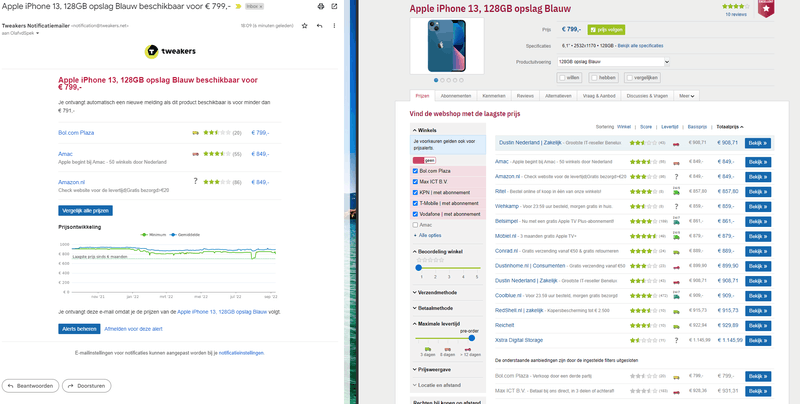Click the Excellent award badge on product page
Screen dimensions: 800x404
[766, 8]
